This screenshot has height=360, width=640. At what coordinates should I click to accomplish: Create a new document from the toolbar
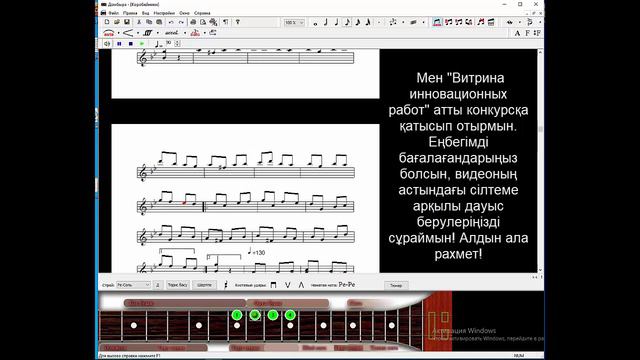(x=107, y=22)
